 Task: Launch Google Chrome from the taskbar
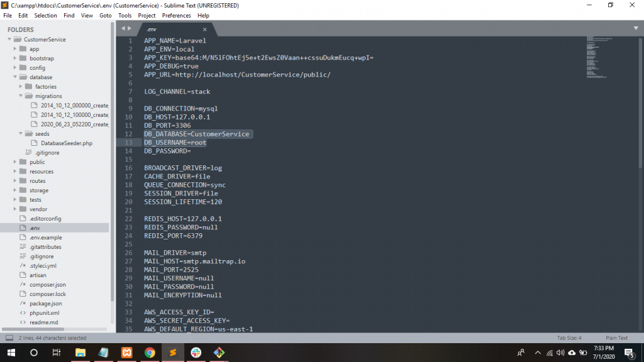(x=150, y=353)
